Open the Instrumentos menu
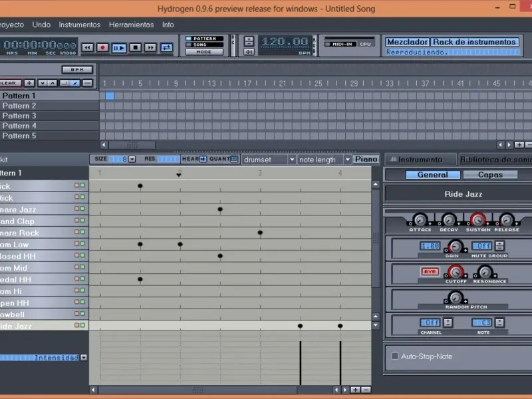Screen dimensions: 532x399 (80, 25)
